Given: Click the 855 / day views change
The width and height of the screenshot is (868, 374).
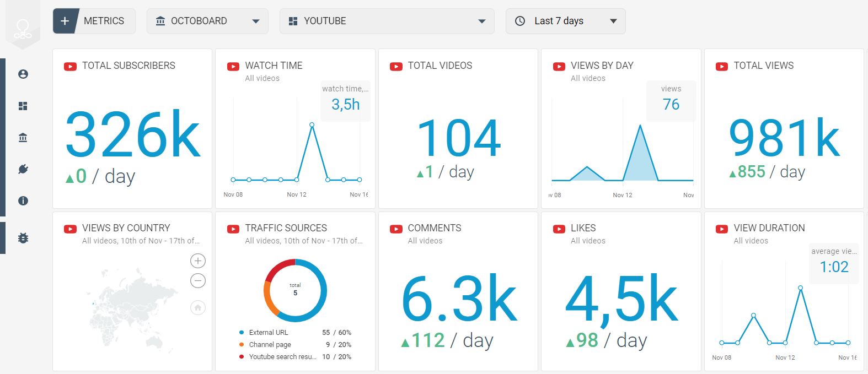Looking at the screenshot, I should point(767,172).
